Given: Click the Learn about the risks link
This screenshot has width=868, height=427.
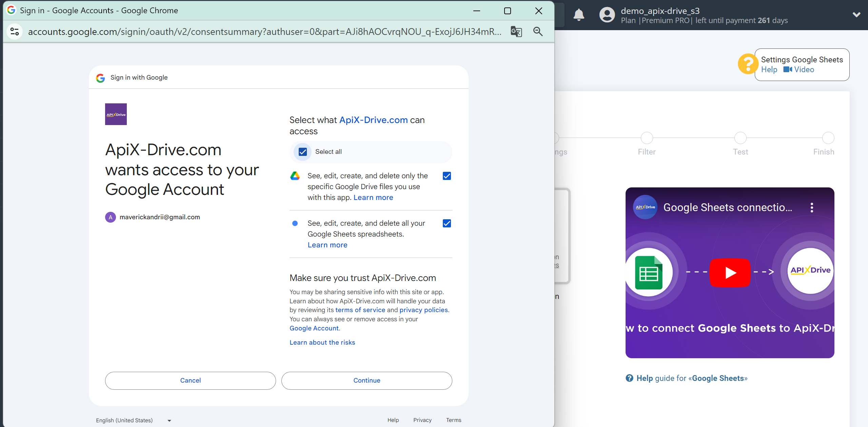Looking at the screenshot, I should [x=322, y=342].
